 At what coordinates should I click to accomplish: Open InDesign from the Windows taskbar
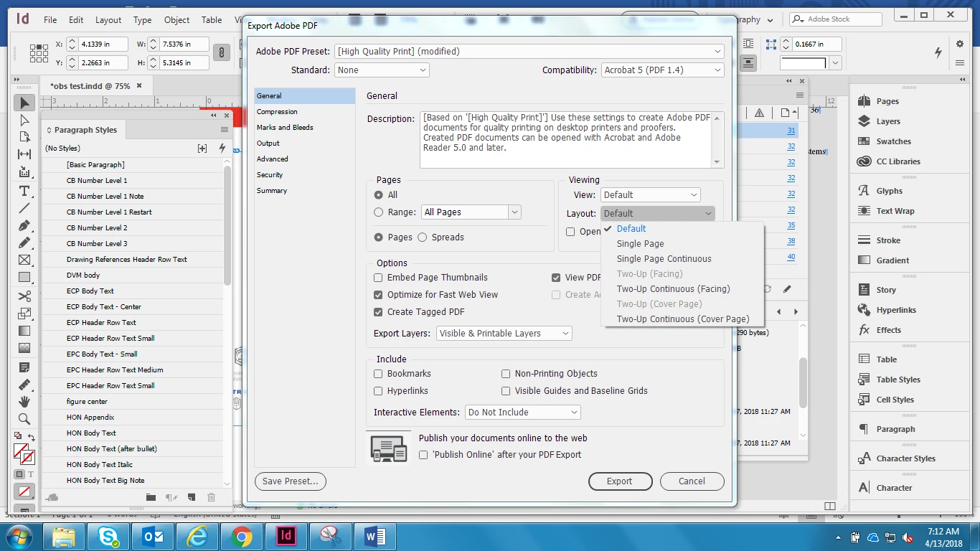click(286, 536)
